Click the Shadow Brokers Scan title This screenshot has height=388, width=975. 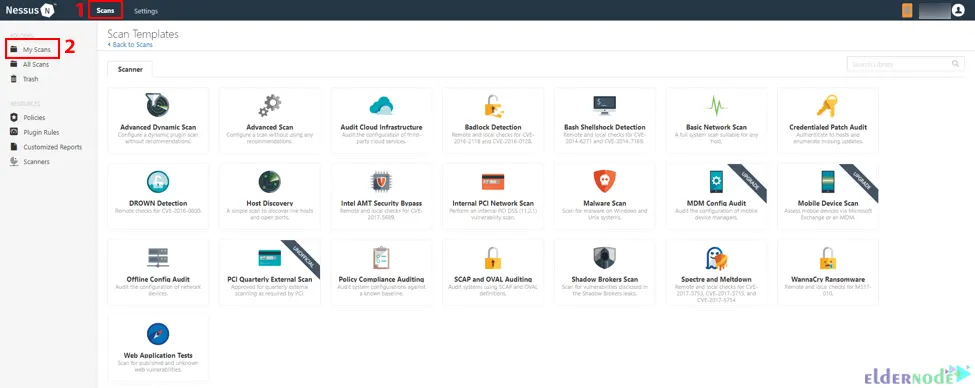coord(604,280)
